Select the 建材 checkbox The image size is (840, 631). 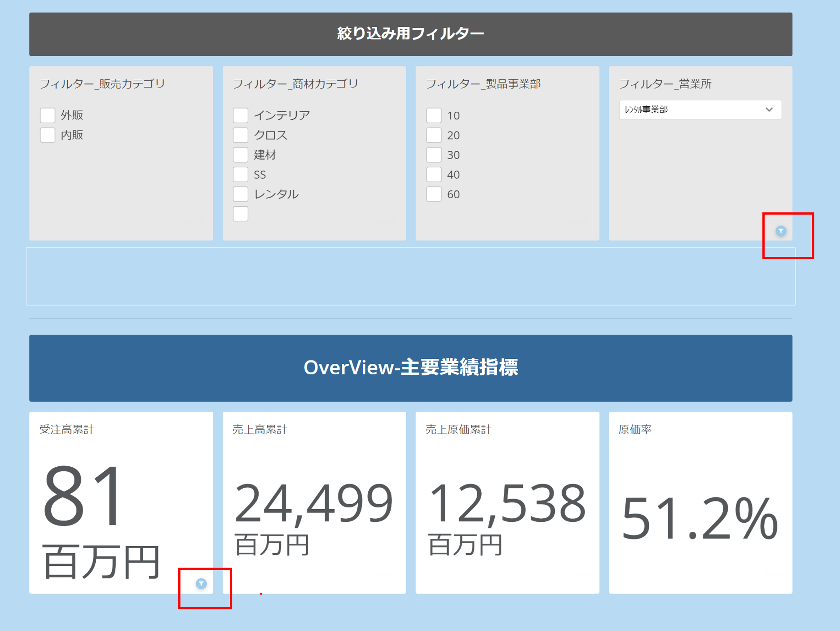click(x=241, y=155)
